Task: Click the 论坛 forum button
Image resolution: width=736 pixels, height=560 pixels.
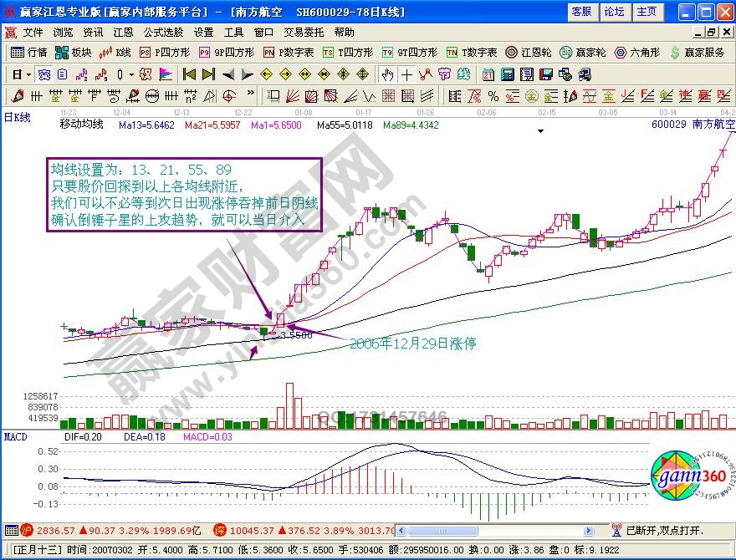Action: click(616, 13)
